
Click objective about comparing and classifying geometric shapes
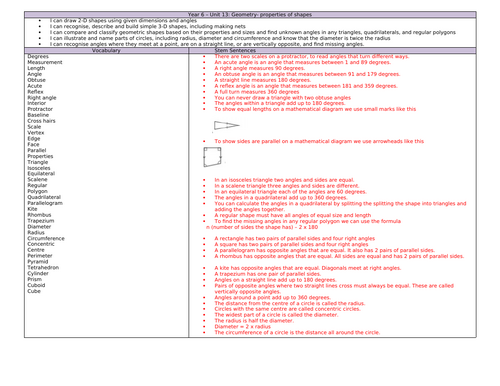click(253, 32)
